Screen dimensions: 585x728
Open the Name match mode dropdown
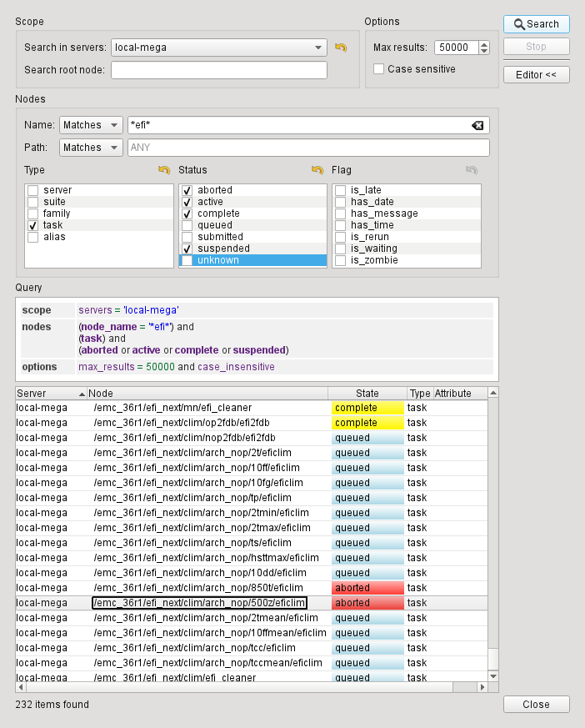tap(92, 125)
